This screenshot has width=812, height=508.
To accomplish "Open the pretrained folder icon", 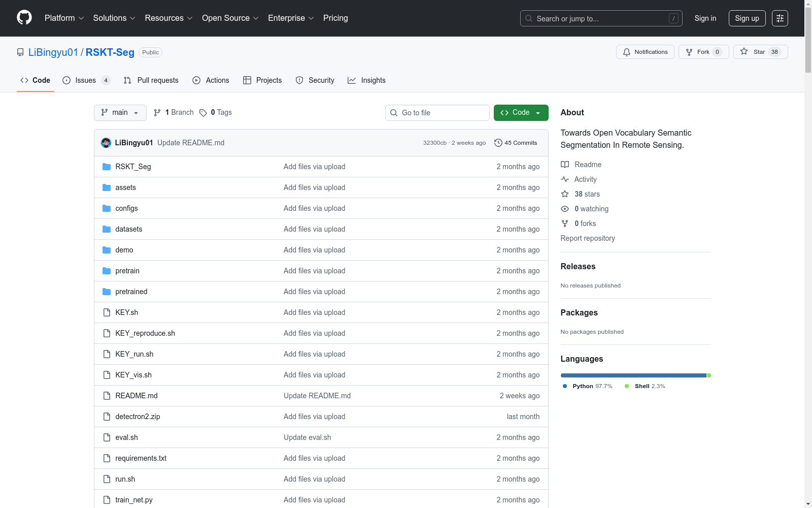I will point(107,292).
